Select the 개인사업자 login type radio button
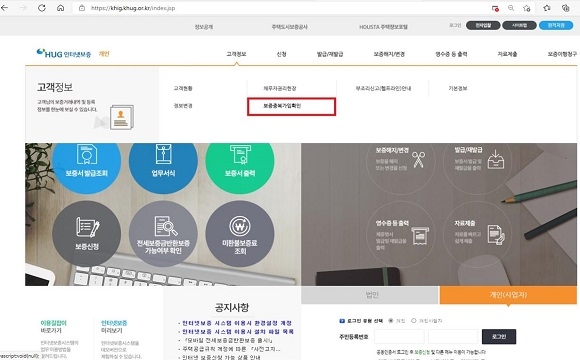Image resolution: width=580 pixels, height=360 pixels. pos(414,321)
